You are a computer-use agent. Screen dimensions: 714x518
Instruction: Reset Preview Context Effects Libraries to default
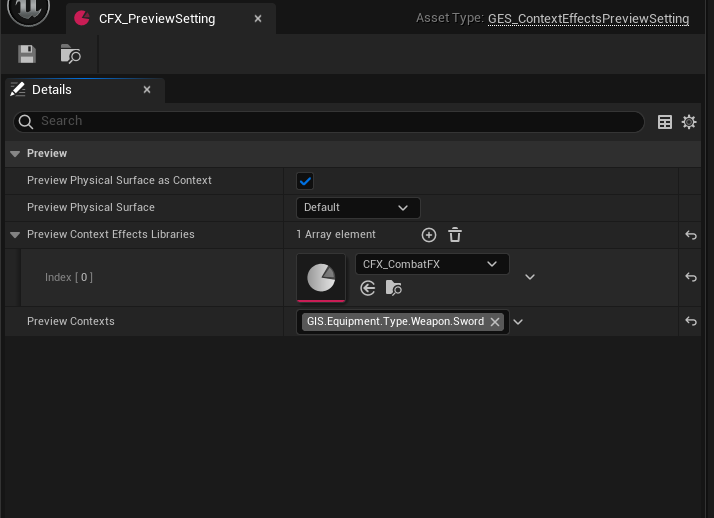(x=691, y=235)
